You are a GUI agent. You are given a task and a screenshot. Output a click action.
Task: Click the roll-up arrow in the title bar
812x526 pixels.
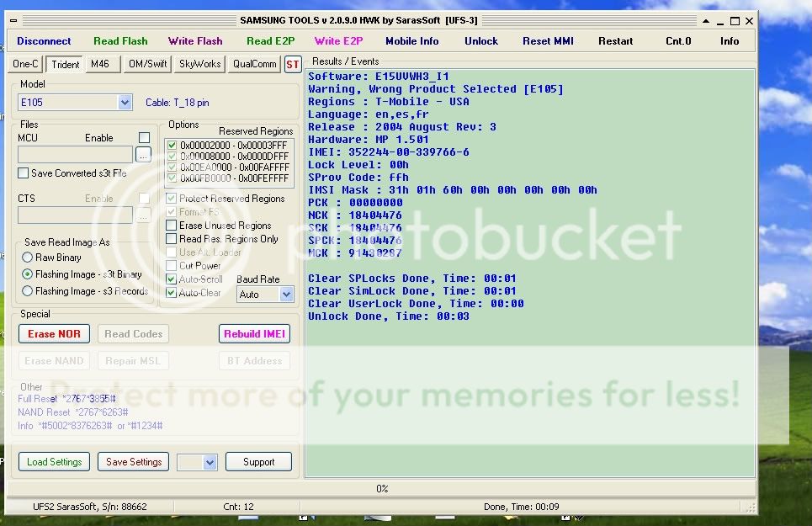(x=706, y=21)
